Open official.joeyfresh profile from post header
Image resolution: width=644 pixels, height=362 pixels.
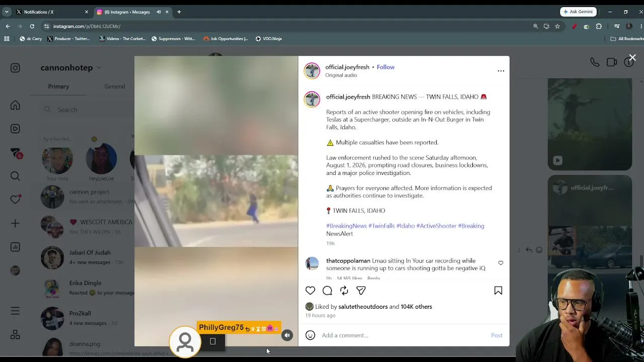point(347,67)
